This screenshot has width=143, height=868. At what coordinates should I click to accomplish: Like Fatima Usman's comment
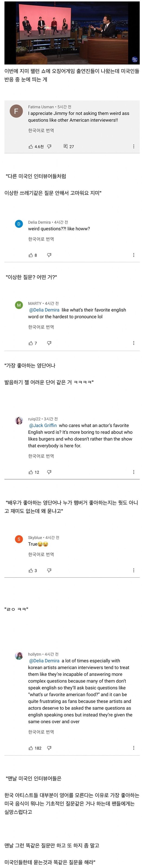[31, 147]
